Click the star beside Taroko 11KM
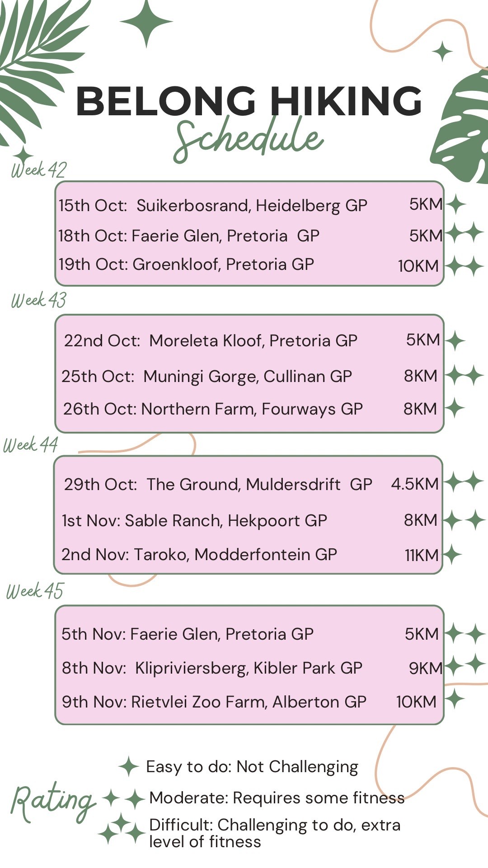The width and height of the screenshot is (488, 868). (452, 554)
